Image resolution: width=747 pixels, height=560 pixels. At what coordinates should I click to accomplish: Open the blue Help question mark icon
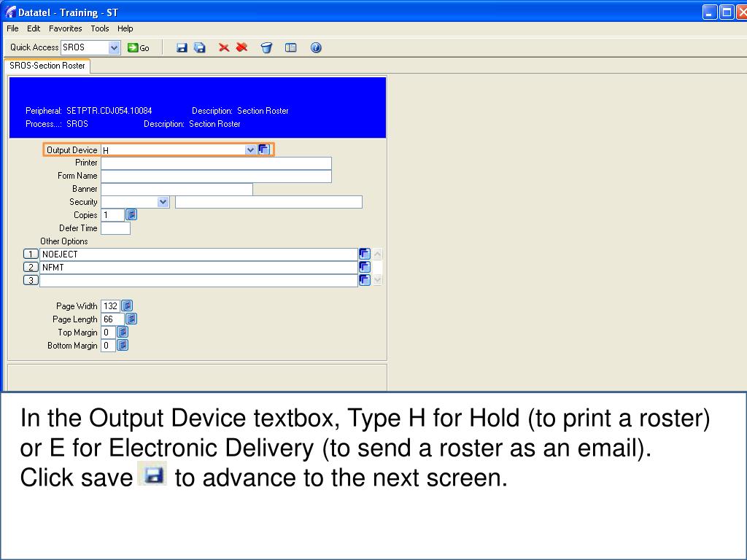point(316,47)
